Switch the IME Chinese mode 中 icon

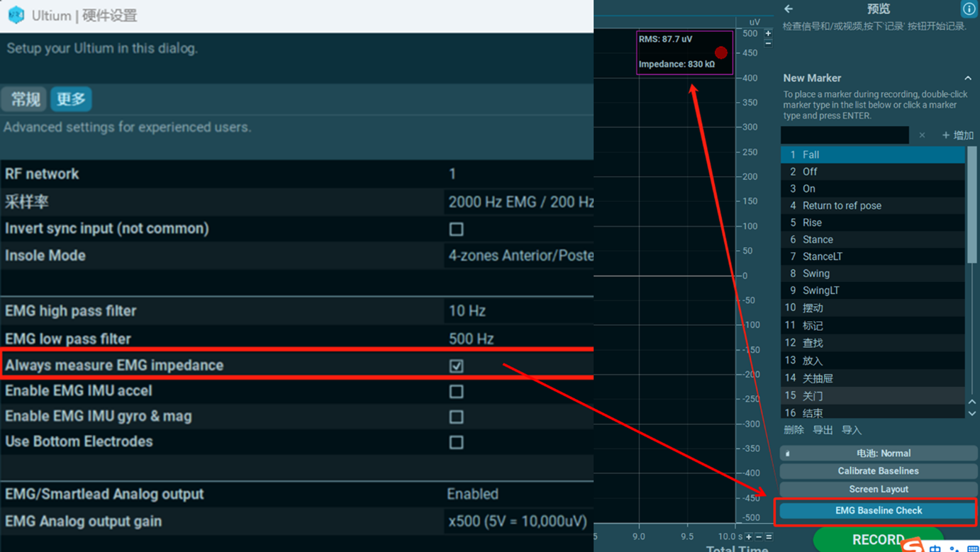[x=935, y=548]
